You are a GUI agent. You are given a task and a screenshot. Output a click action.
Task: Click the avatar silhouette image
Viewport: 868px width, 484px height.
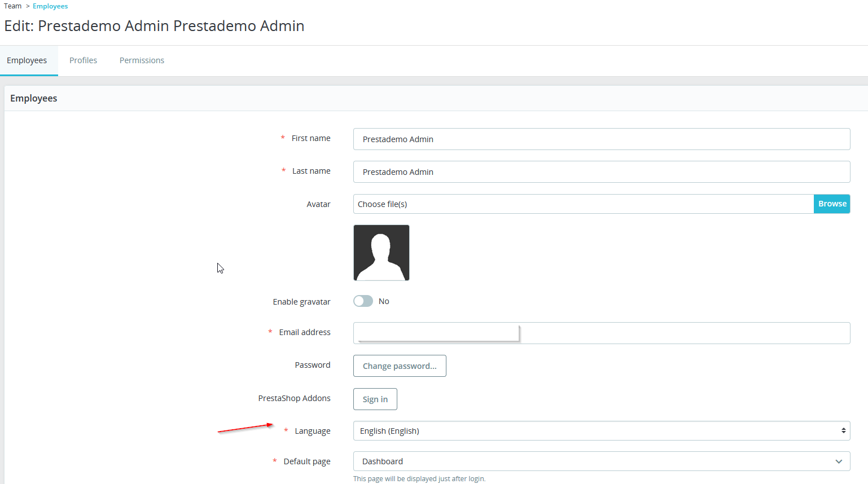[x=382, y=253]
